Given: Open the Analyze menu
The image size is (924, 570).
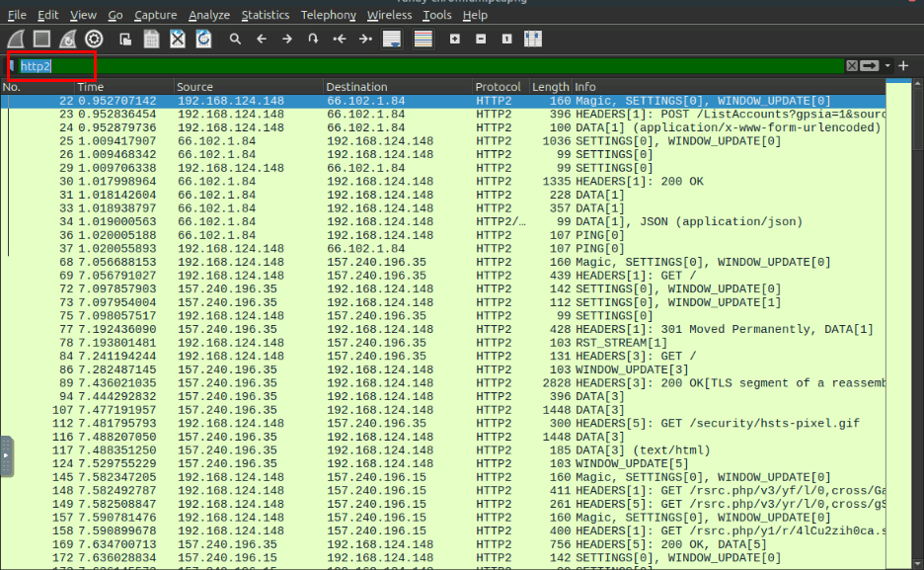Looking at the screenshot, I should [x=208, y=15].
